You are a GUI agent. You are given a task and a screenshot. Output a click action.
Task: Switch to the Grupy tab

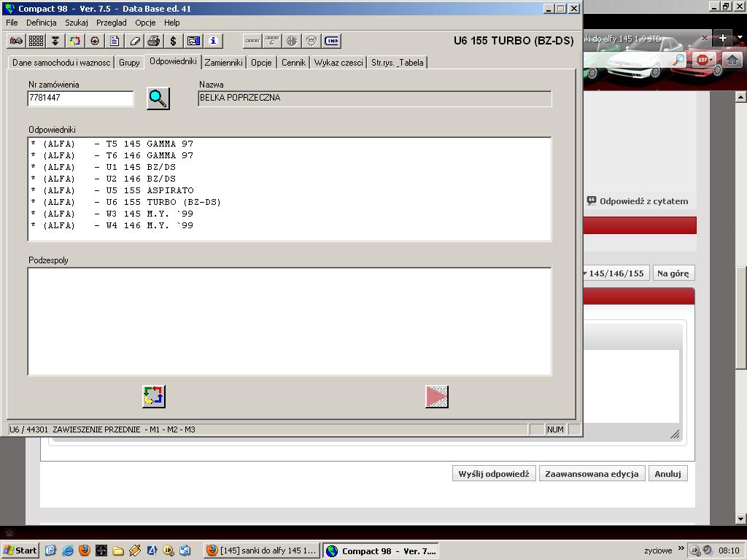pos(129,63)
